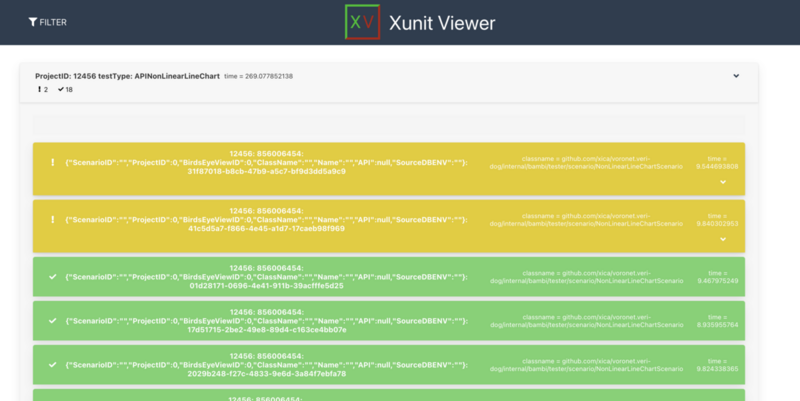Click time = 9.840302953
The image size is (800, 401).
[x=717, y=219]
